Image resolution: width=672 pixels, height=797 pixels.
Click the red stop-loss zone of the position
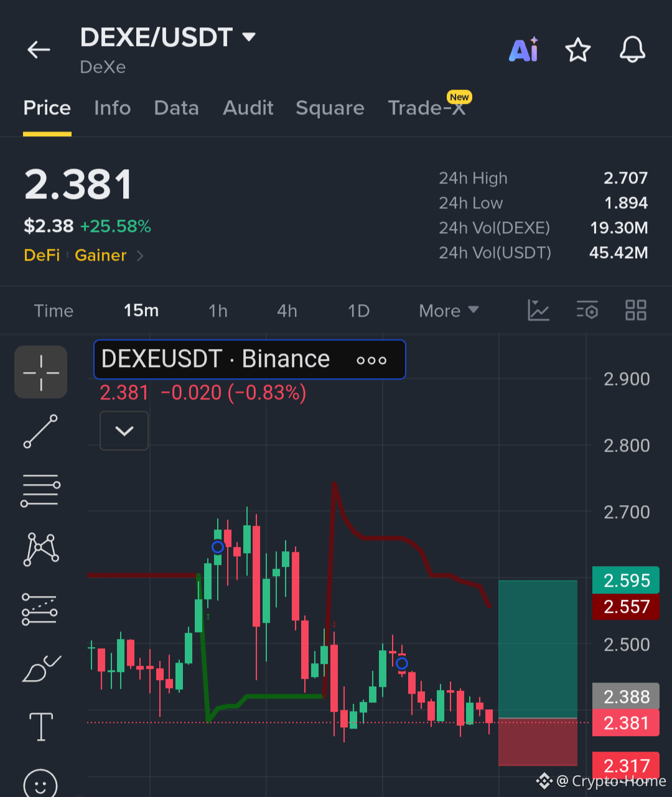[x=538, y=742]
